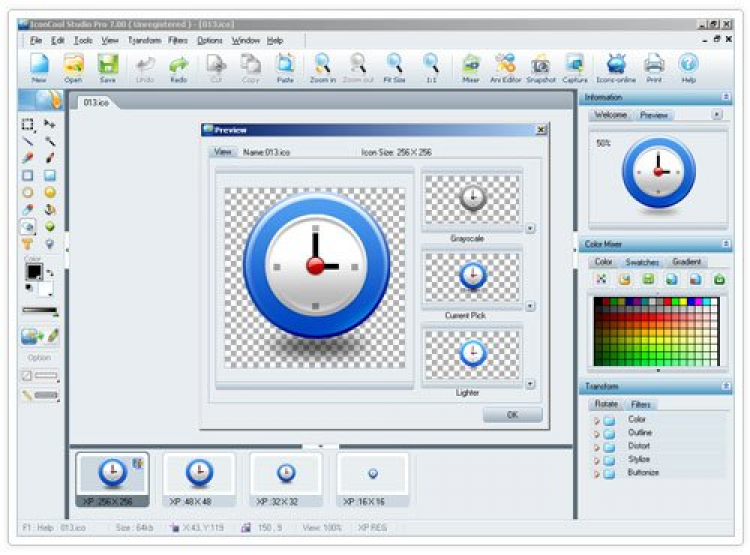Image resolution: width=750 pixels, height=555 pixels.
Task: Select the XP 256×256 icon thumbnail
Action: pyautogui.click(x=112, y=480)
